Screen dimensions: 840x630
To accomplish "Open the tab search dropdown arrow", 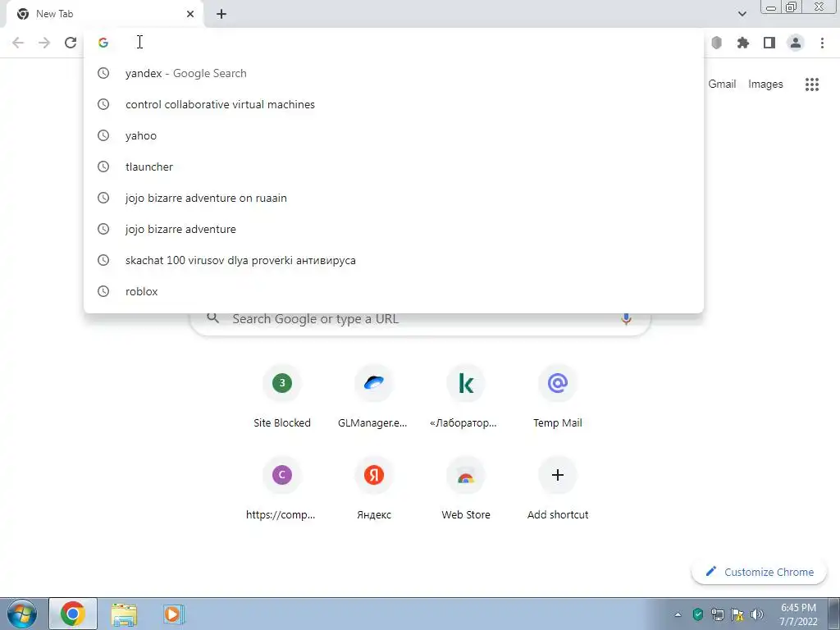I will click(x=742, y=14).
